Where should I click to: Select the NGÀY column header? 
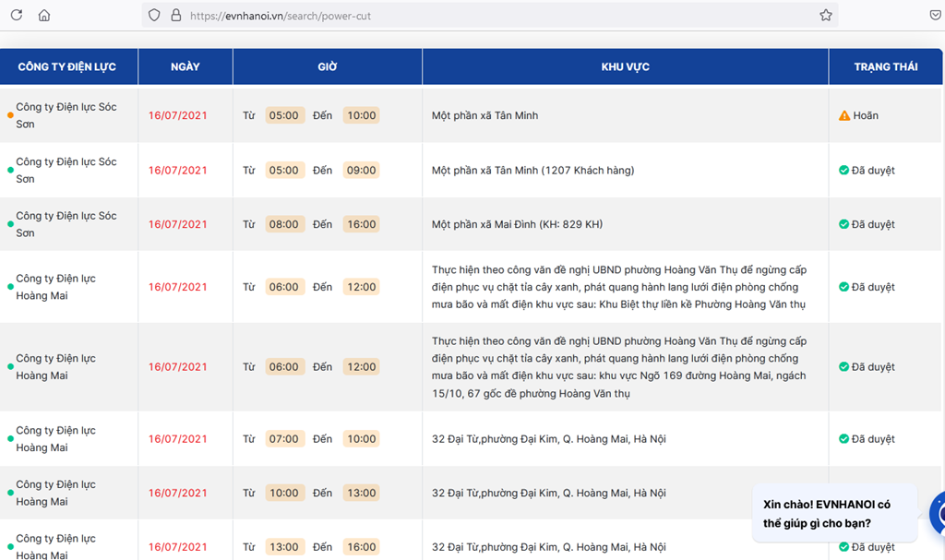pos(185,67)
